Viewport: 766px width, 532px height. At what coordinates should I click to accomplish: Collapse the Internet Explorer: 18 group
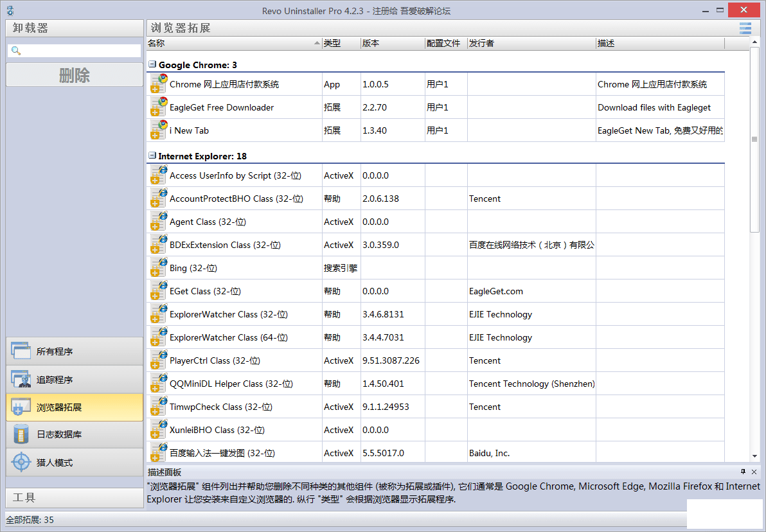152,156
